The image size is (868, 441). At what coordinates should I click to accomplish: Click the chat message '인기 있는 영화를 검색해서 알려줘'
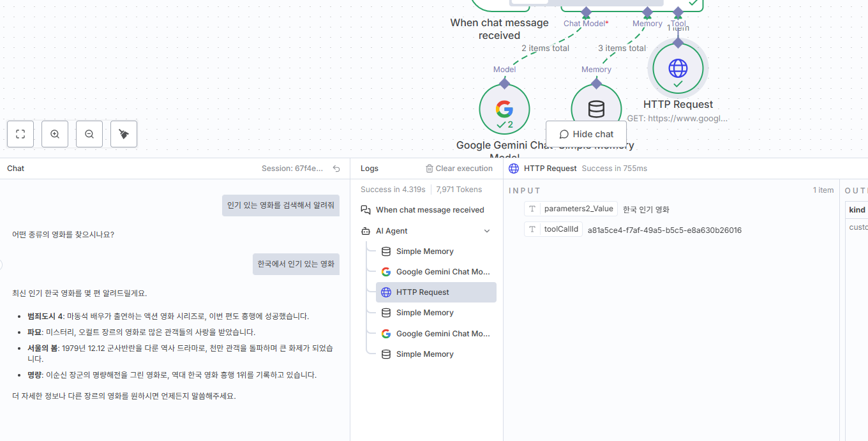281,206
